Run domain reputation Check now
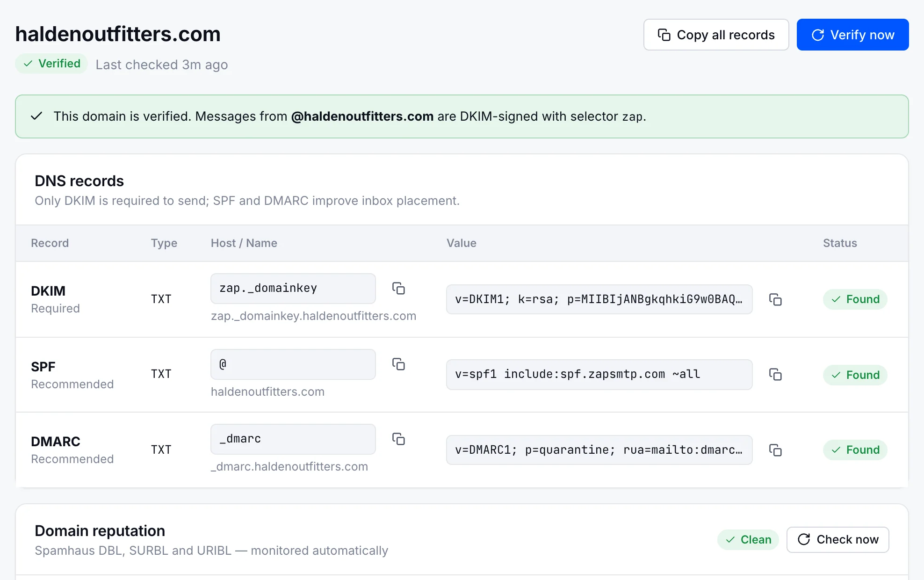 click(837, 539)
